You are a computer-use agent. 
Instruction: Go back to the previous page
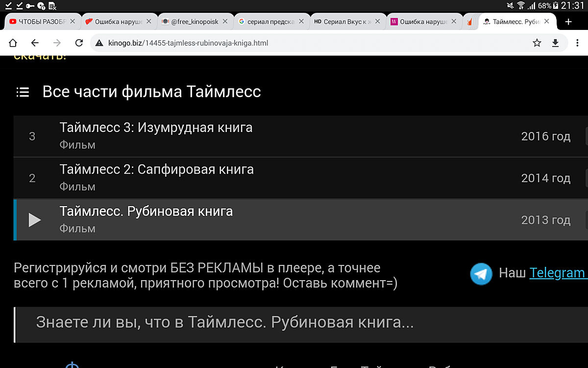(x=34, y=43)
